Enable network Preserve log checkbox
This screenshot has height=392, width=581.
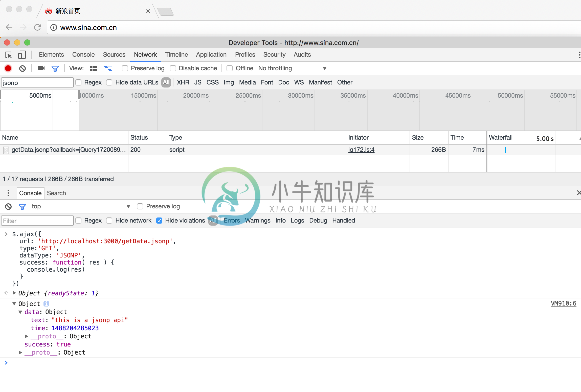(125, 68)
